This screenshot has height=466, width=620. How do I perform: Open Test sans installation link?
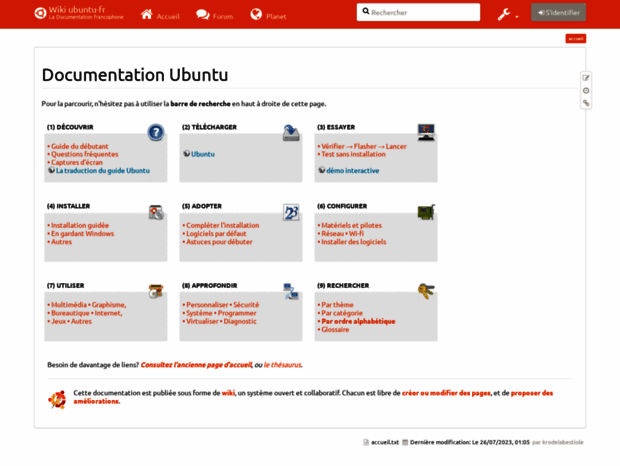353,154
